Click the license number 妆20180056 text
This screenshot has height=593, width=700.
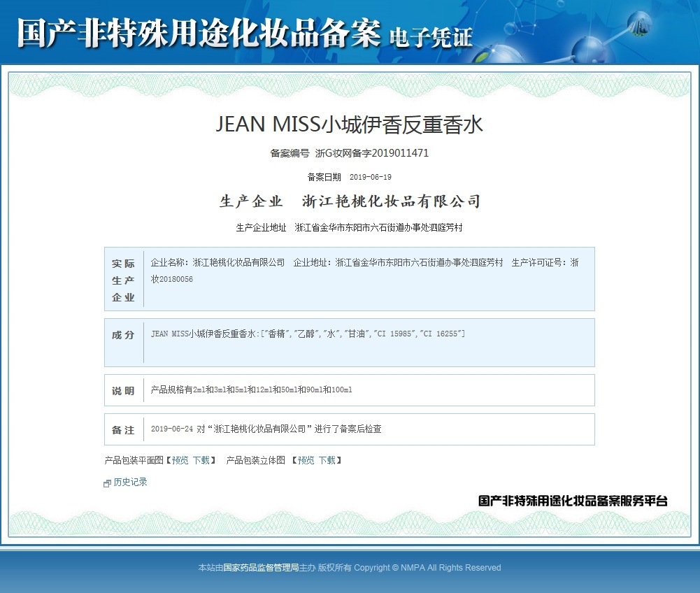pyautogui.click(x=172, y=279)
